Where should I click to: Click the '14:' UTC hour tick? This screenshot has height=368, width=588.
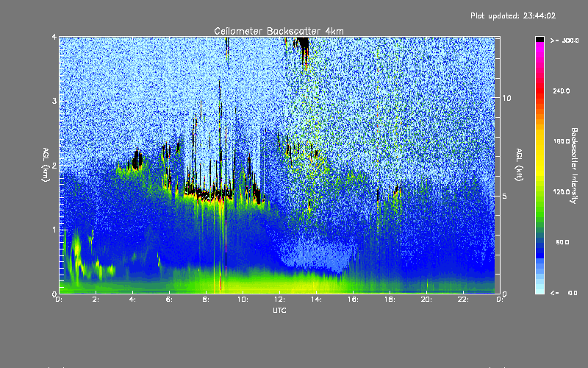pyautogui.click(x=316, y=300)
